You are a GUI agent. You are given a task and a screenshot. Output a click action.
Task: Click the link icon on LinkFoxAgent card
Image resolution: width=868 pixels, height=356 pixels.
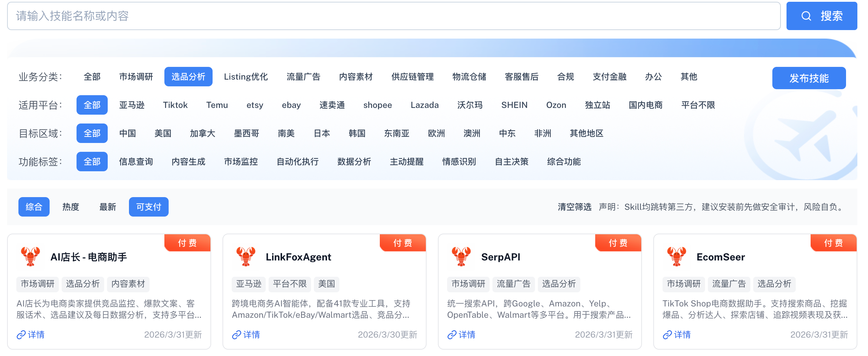236,335
